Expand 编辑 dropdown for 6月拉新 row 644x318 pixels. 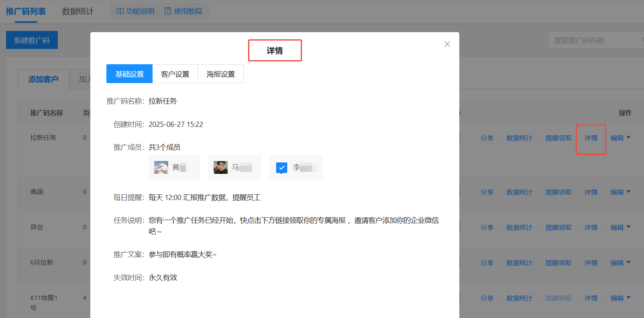coord(620,263)
